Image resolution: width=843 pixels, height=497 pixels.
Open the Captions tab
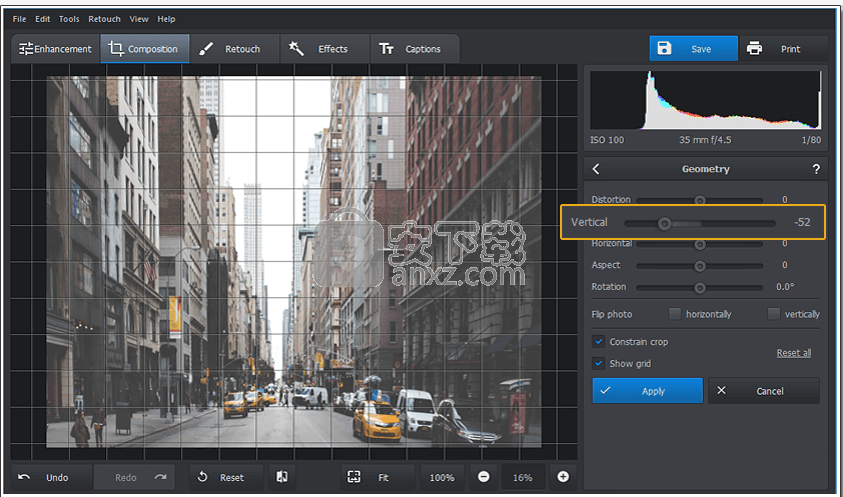pyautogui.click(x=415, y=49)
